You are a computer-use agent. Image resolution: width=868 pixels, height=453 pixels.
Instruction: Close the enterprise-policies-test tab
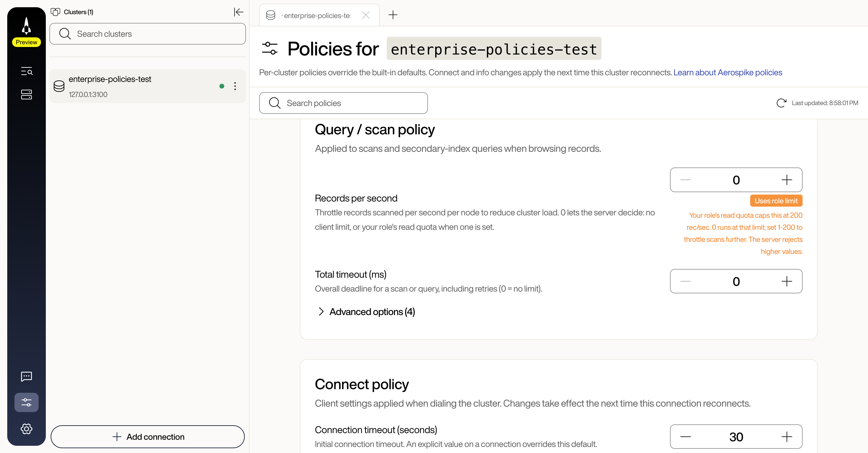[366, 15]
